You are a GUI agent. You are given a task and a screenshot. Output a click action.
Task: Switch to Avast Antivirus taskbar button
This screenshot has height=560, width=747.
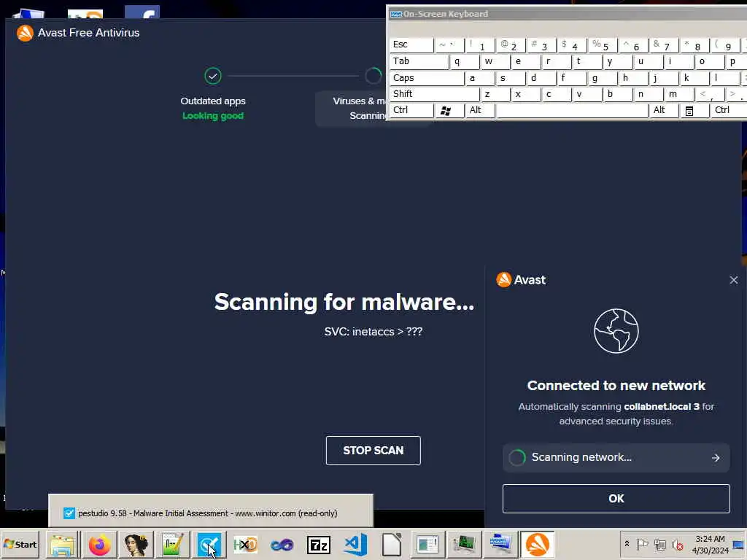pyautogui.click(x=538, y=544)
